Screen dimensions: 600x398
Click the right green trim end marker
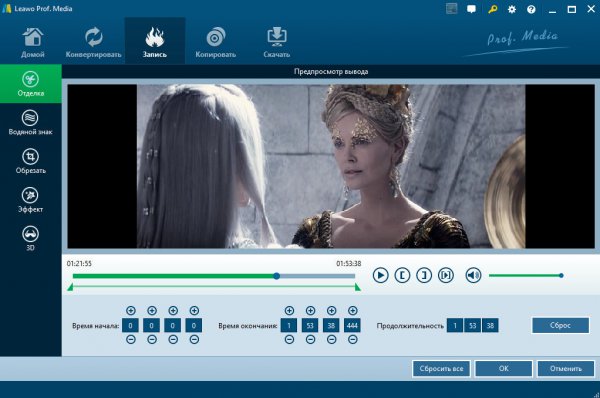(x=357, y=287)
